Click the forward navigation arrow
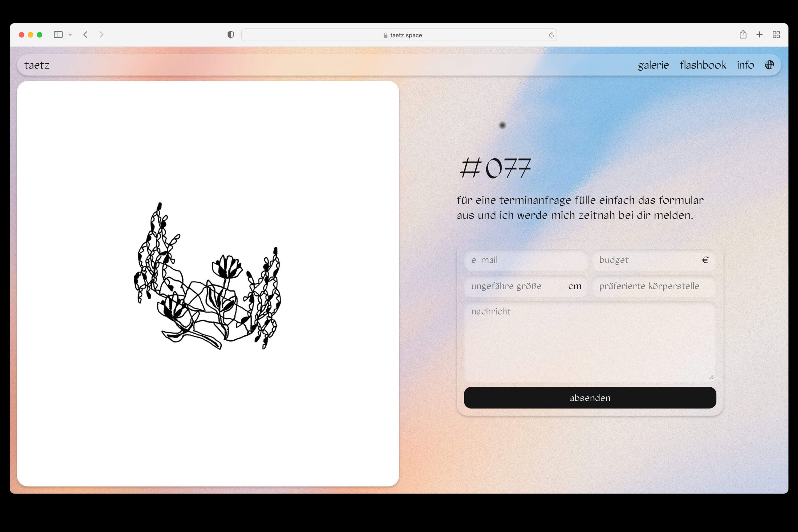798x532 pixels. point(101,35)
